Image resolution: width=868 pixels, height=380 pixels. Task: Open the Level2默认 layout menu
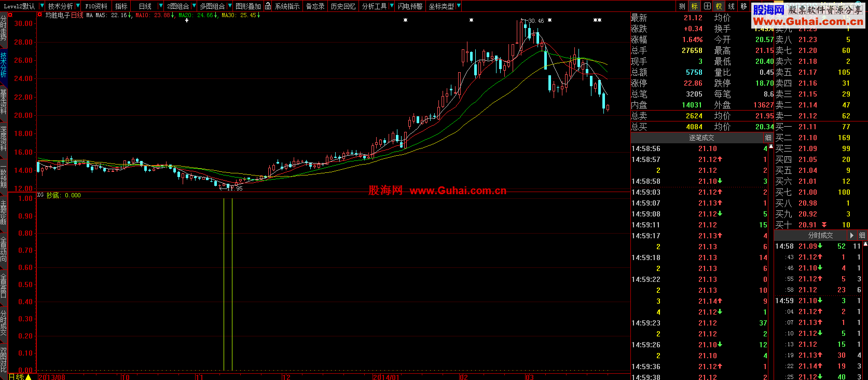click(19, 6)
